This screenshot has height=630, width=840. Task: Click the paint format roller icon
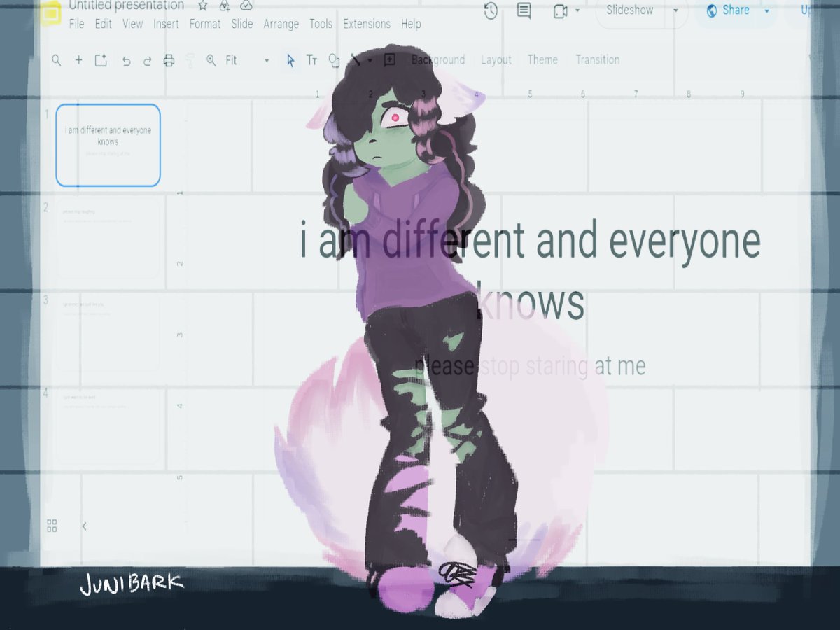click(x=190, y=61)
